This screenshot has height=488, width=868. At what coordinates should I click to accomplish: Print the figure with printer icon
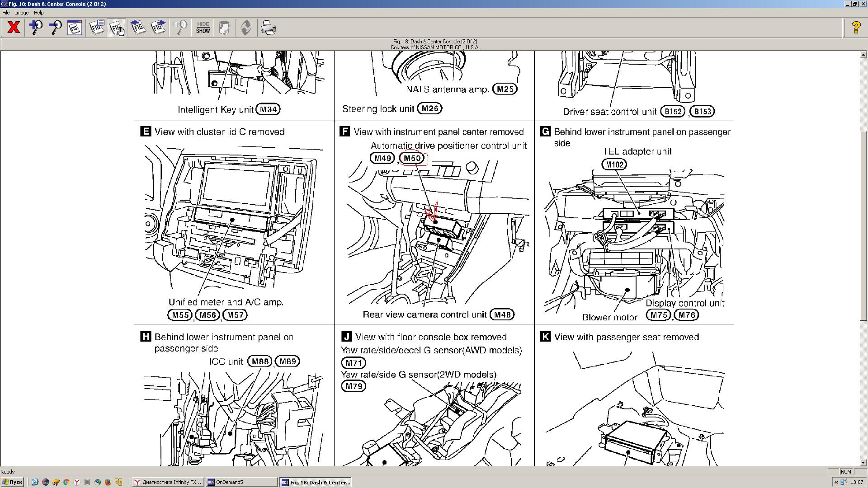269,28
